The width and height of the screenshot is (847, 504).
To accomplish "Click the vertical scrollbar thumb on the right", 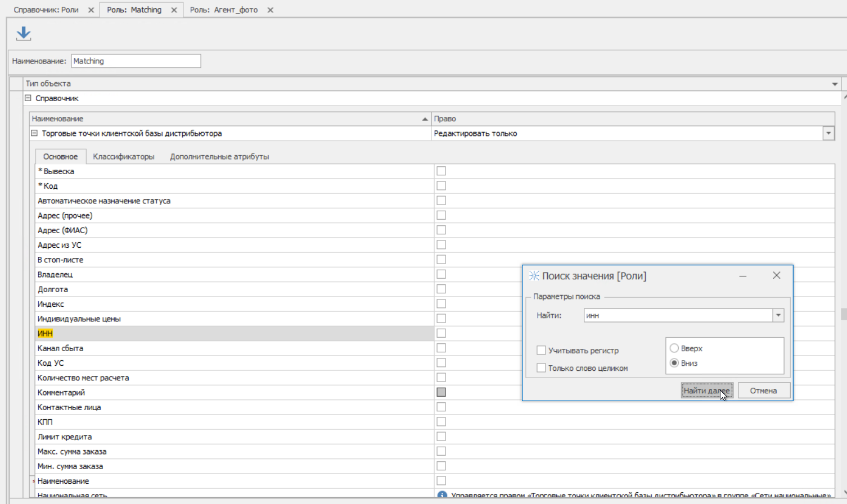I will click(x=844, y=314).
